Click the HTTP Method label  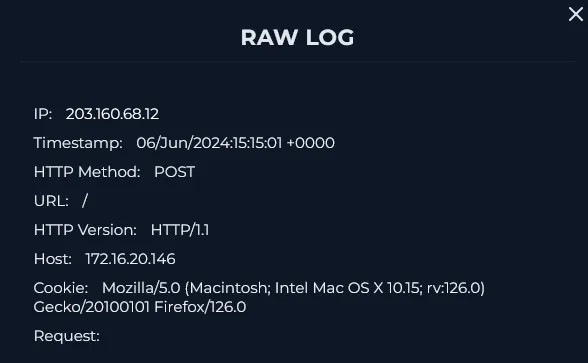87,172
